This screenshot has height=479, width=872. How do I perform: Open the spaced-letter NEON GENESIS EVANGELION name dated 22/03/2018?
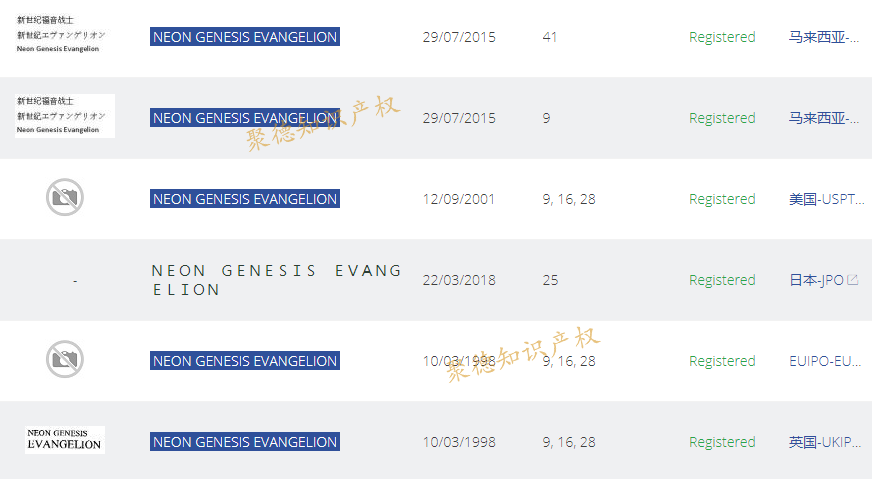point(276,280)
